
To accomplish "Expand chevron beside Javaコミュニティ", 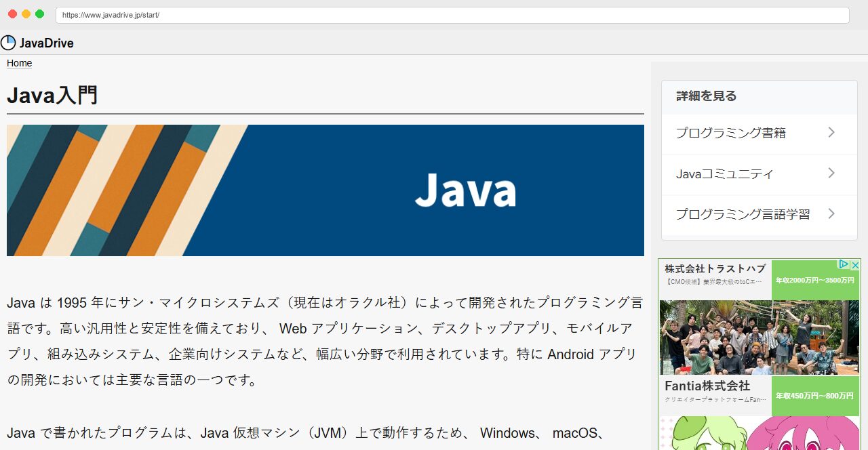I will click(x=831, y=173).
